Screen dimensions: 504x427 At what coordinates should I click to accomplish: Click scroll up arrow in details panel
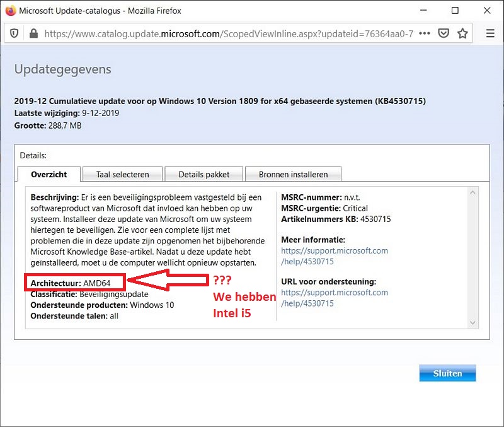[x=472, y=192]
